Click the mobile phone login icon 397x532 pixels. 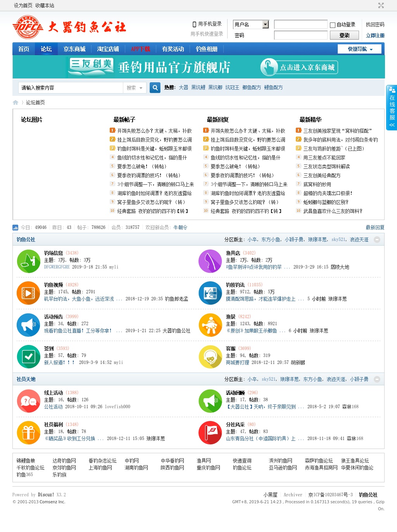pos(195,24)
